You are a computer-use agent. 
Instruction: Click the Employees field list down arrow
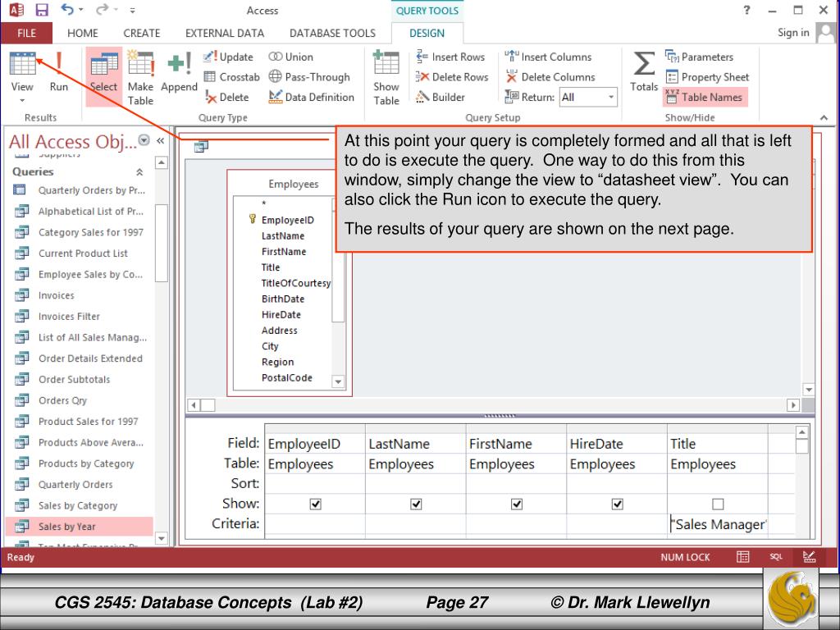pyautogui.click(x=338, y=382)
